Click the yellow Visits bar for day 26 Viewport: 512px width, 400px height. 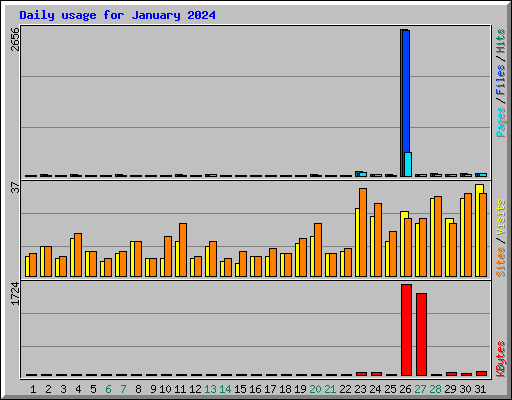403,244
